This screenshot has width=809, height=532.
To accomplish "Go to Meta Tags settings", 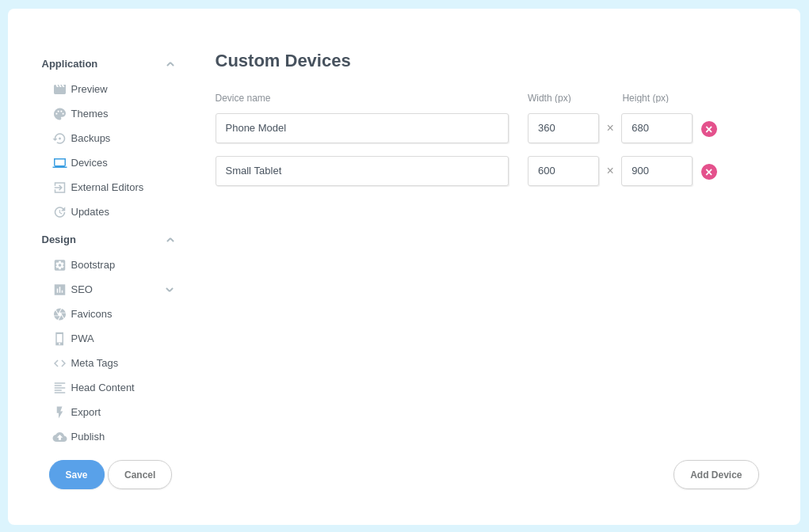I will [x=94, y=363].
